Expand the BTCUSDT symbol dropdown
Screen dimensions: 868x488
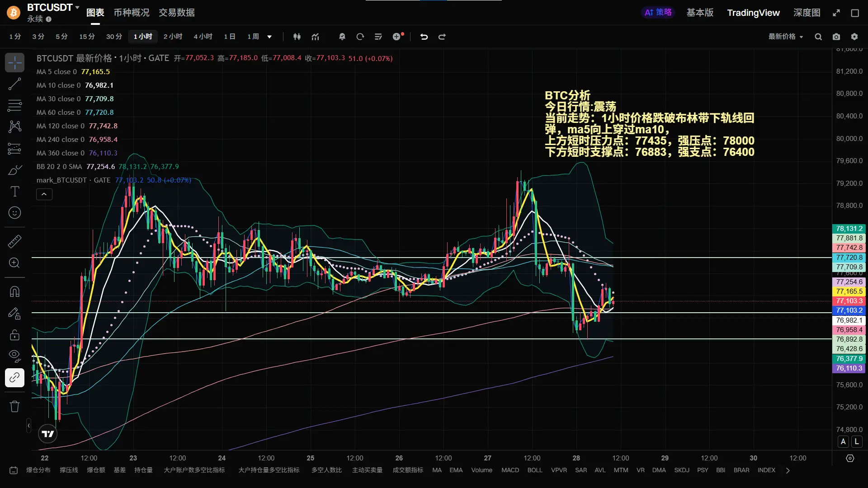pyautogui.click(x=77, y=7)
